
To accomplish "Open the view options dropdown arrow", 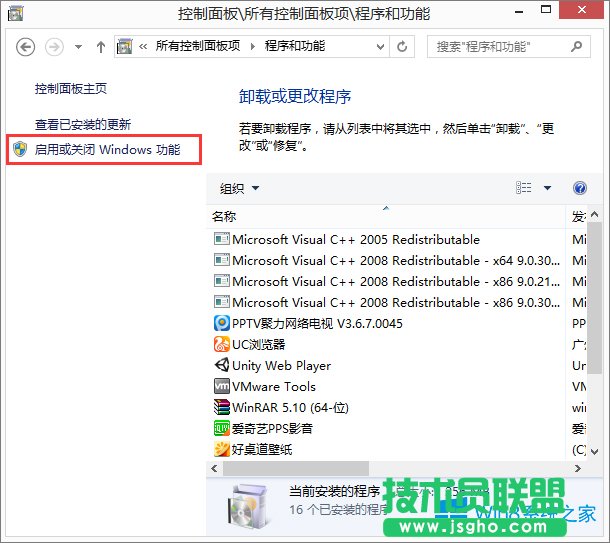I will click(547, 188).
